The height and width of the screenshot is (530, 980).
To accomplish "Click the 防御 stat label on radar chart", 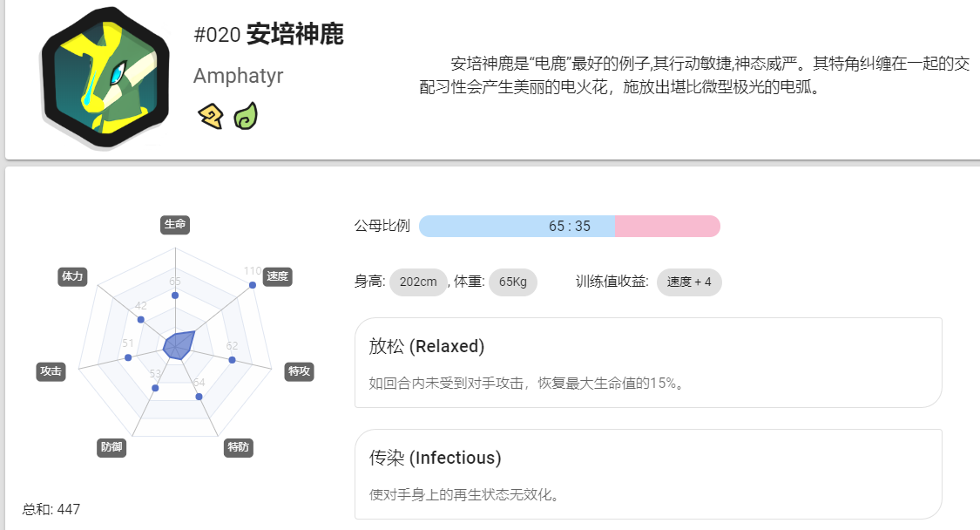I will point(112,447).
